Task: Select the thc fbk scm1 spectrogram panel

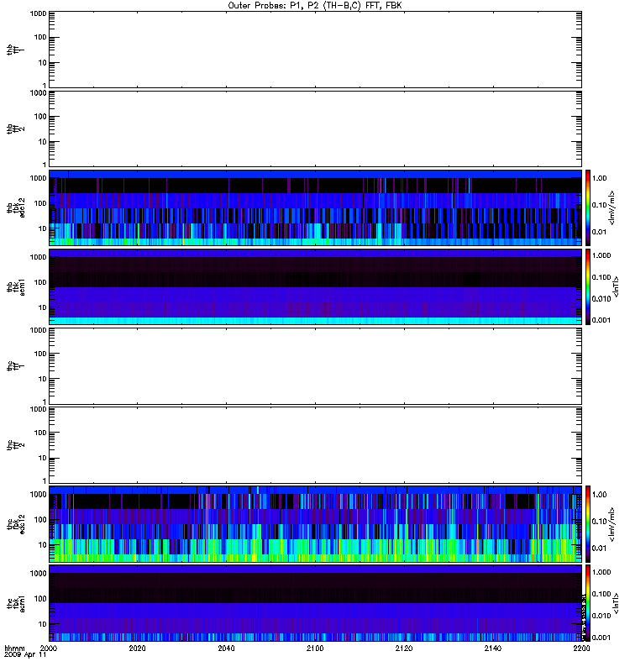Action: [315, 603]
